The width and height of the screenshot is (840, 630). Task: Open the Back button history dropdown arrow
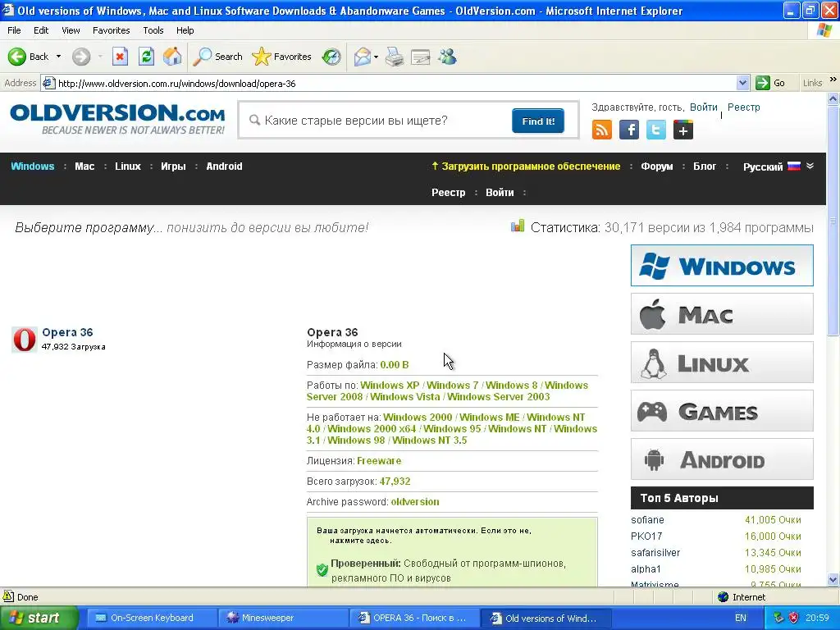coord(58,57)
